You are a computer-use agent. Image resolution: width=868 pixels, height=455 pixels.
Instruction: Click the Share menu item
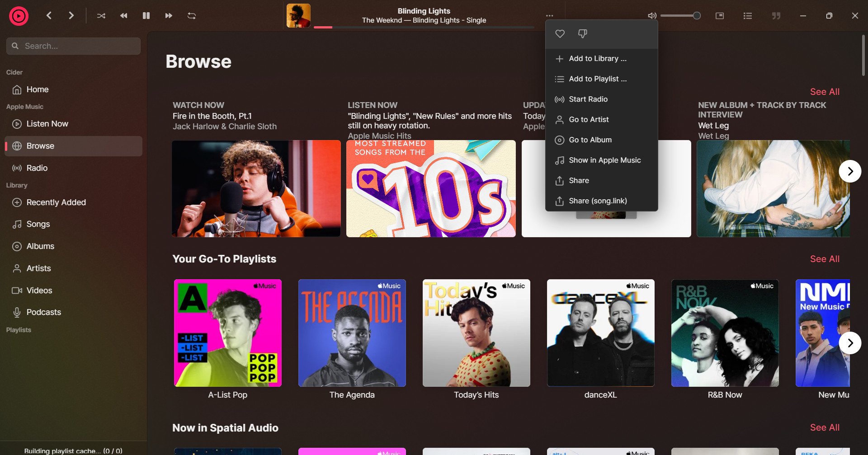pyautogui.click(x=601, y=181)
